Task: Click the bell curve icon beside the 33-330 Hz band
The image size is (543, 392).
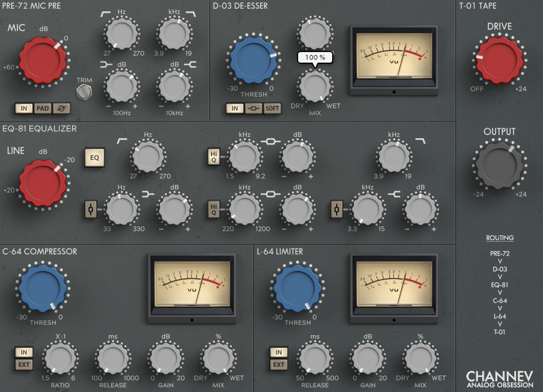Action: (90, 209)
